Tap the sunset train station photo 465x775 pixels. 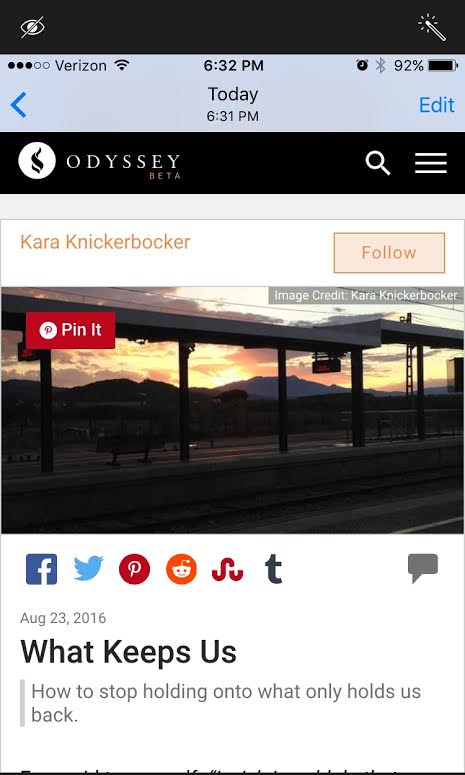232,410
